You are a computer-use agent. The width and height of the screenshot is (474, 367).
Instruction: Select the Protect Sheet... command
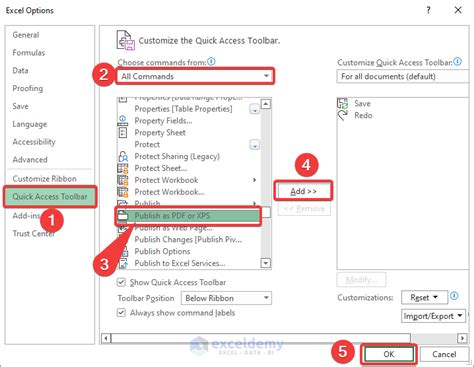161,168
